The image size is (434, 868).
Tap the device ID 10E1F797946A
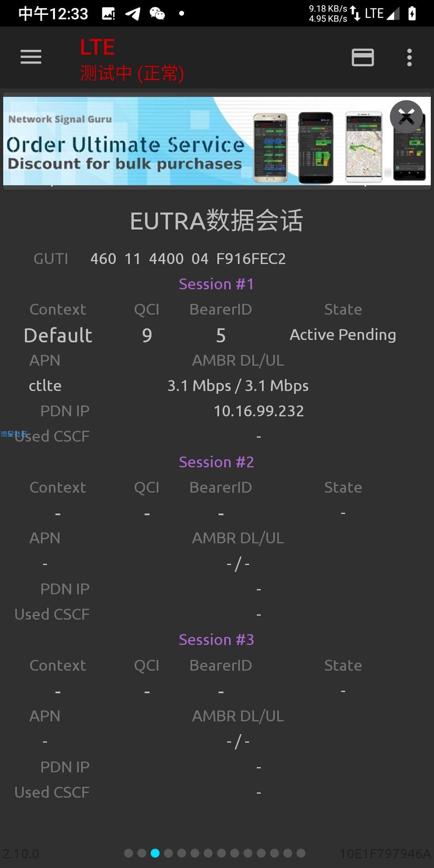tap(385, 854)
